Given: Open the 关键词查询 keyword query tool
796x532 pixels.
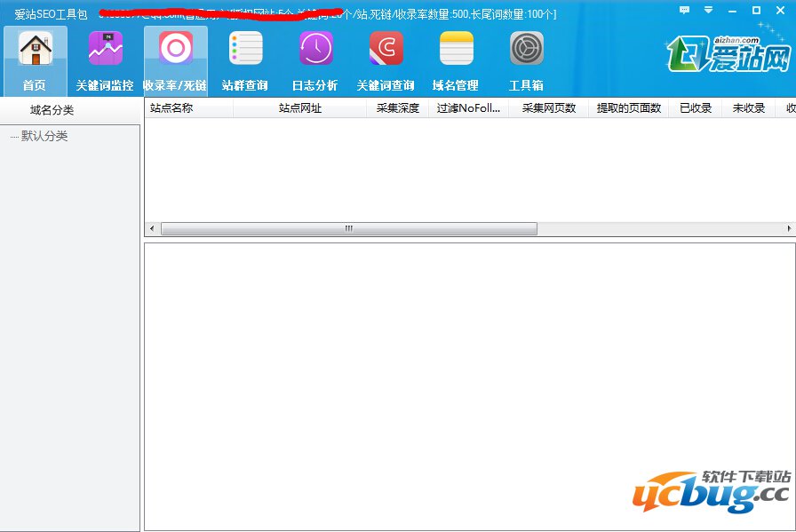Looking at the screenshot, I should tap(386, 60).
